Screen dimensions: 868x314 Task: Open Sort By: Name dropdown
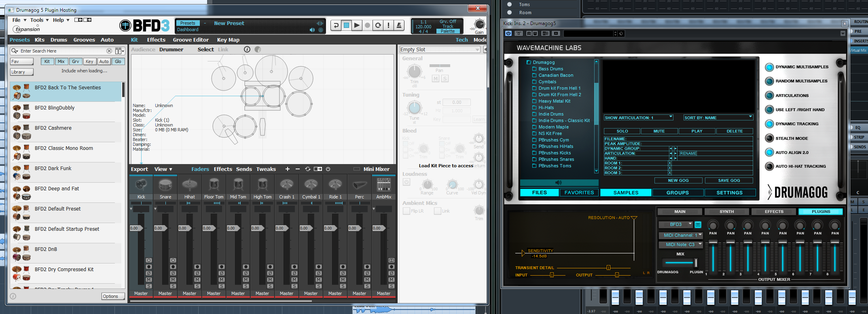718,118
